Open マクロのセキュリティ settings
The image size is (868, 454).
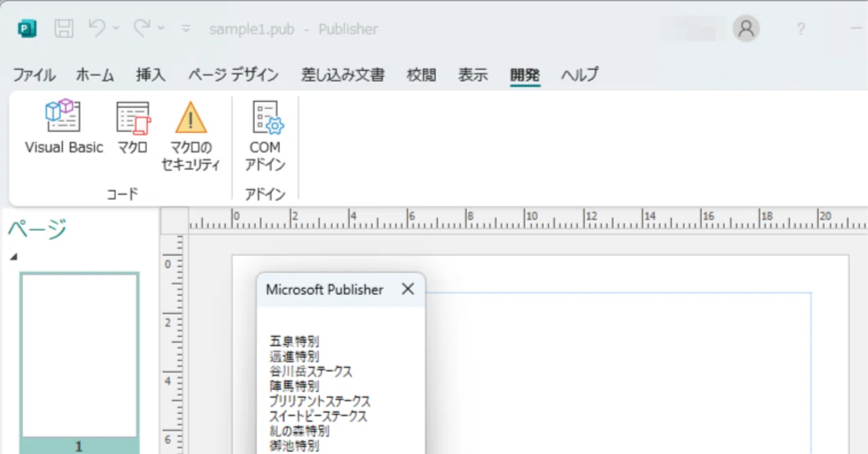[191, 136]
